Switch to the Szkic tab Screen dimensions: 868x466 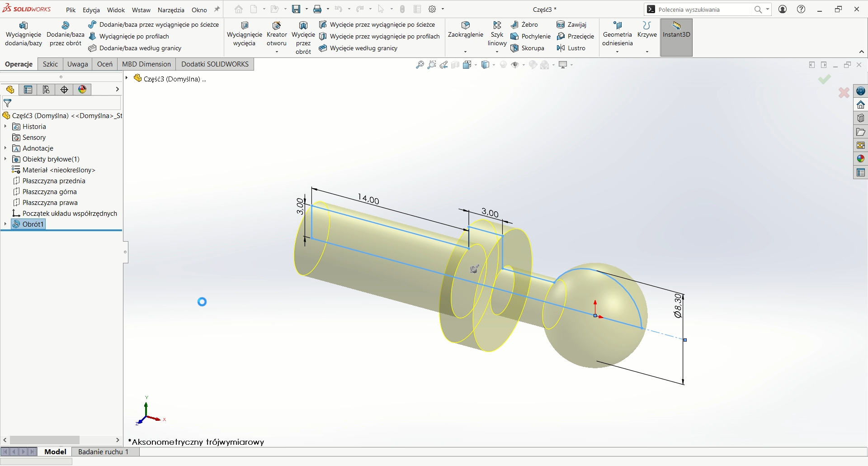(x=50, y=64)
